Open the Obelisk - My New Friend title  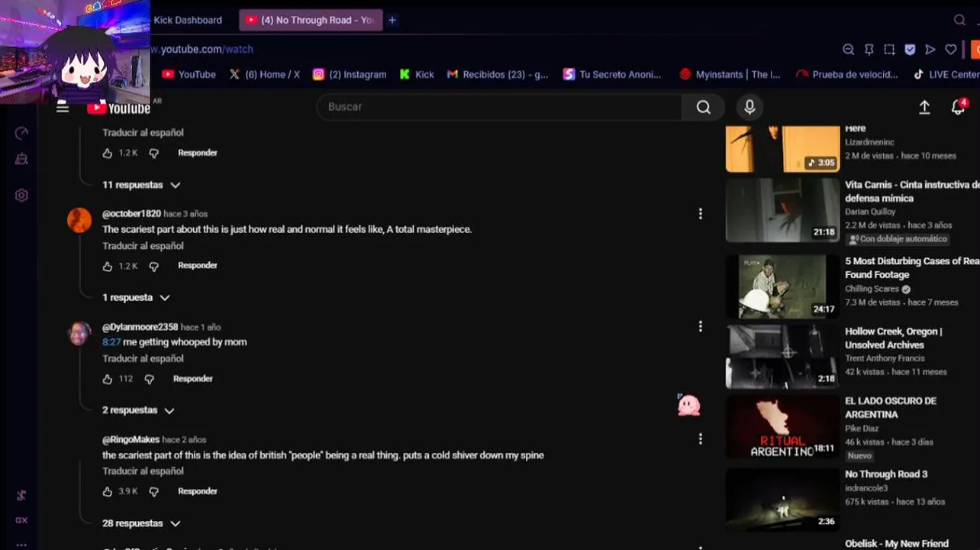897,544
